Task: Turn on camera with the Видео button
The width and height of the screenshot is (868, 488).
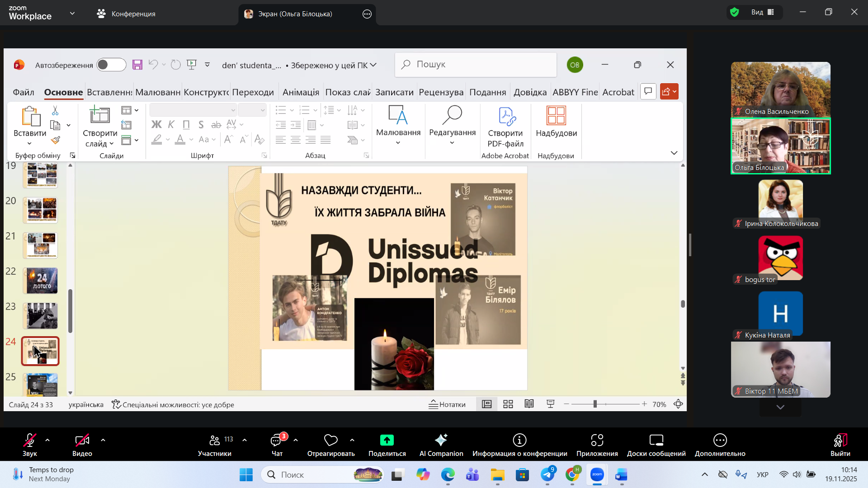Action: 82,440
